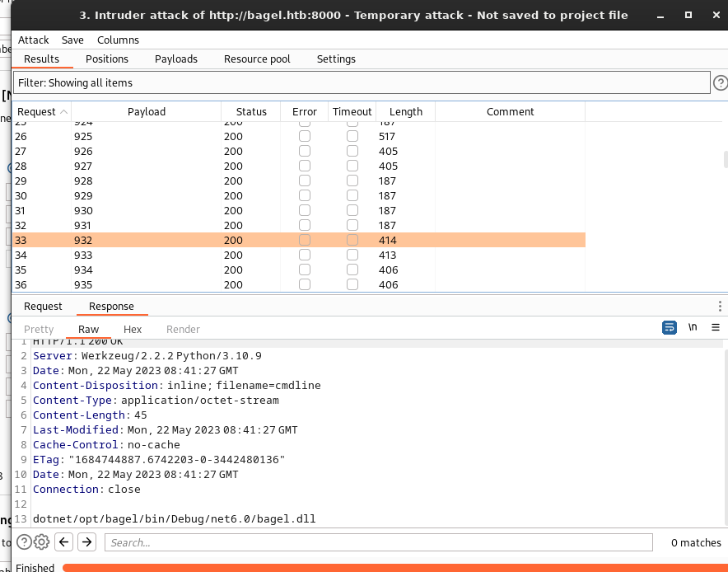728x572 pixels.
Task: Go to previous search match arrow
Action: pos(64,542)
